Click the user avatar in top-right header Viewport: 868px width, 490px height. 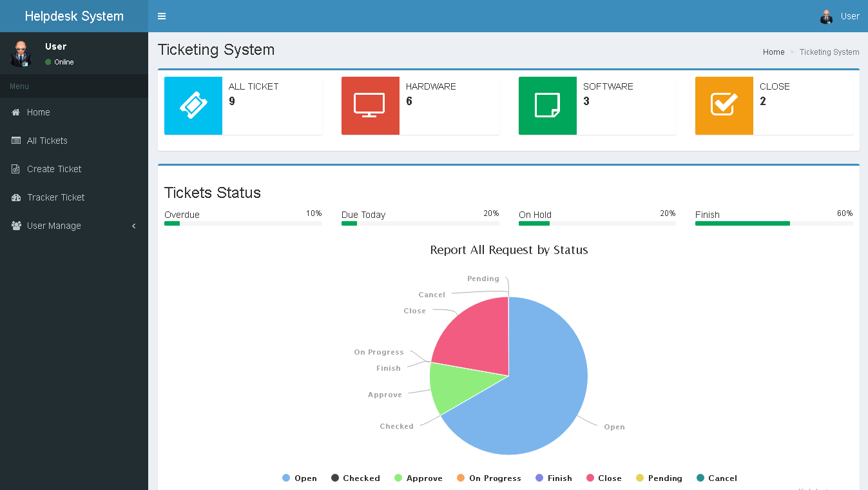(826, 17)
